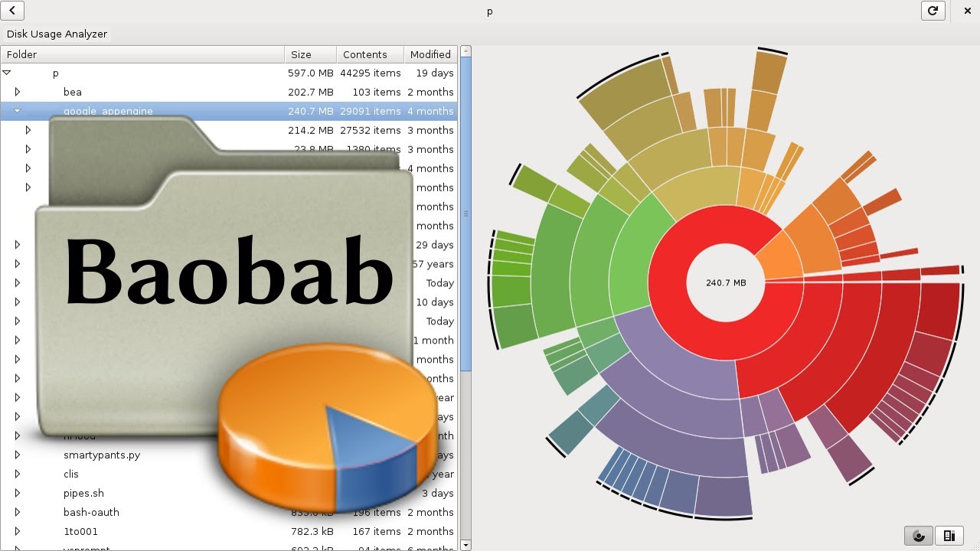This screenshot has width=980, height=551.
Task: Expand the bea folder
Action: tap(18, 92)
